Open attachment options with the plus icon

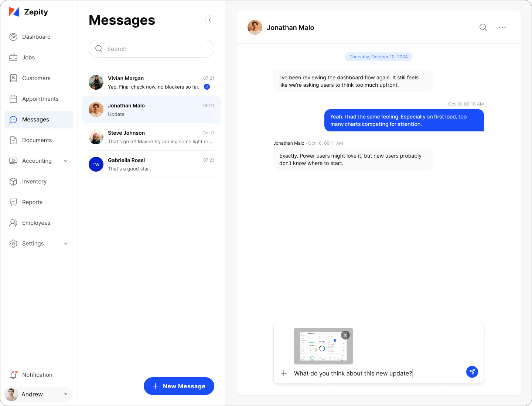tap(284, 373)
